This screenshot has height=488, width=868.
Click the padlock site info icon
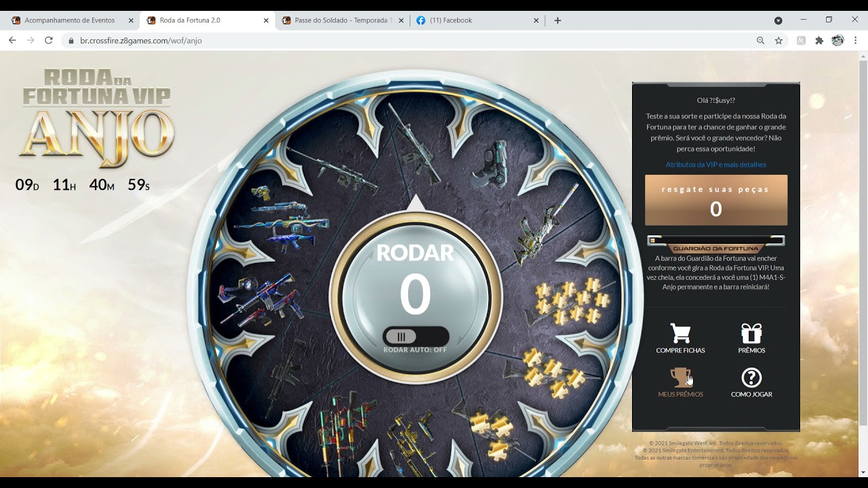[71, 41]
